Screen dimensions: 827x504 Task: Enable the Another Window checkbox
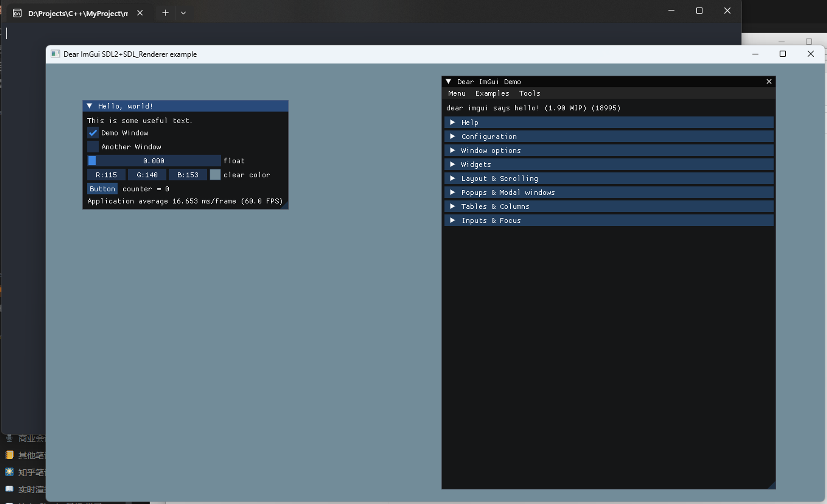[x=93, y=146]
